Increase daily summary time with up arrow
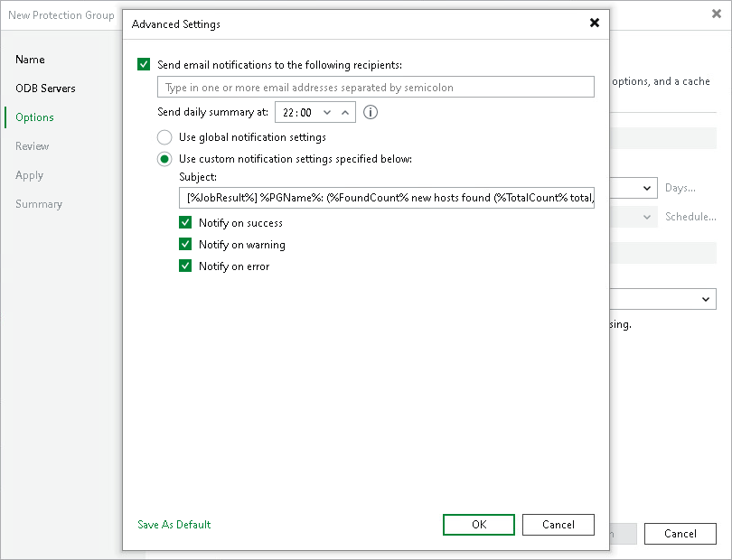Screen dimensions: 732x560 345,113
